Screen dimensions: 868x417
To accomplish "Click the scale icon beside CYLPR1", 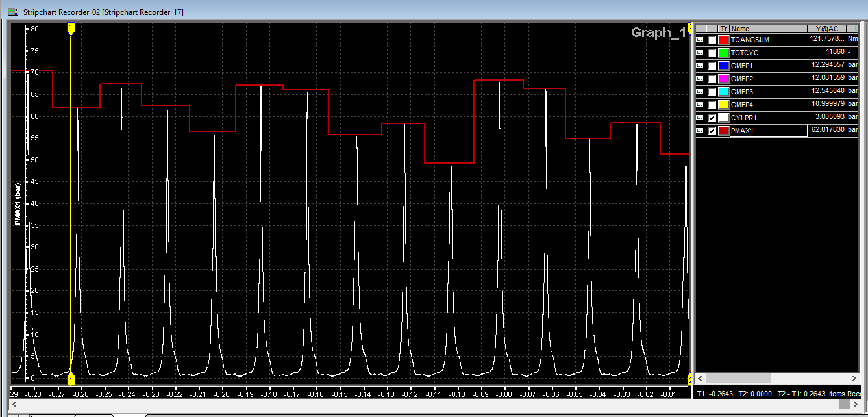I will point(700,118).
